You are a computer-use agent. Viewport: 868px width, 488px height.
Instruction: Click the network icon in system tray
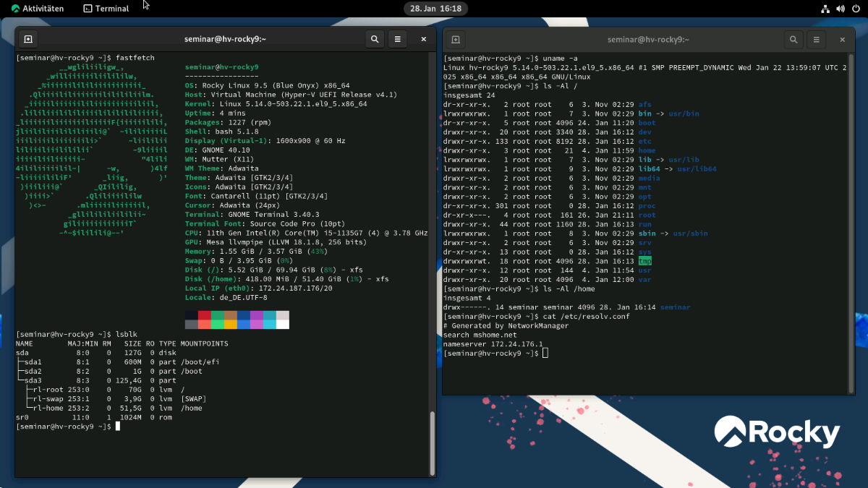click(x=825, y=9)
